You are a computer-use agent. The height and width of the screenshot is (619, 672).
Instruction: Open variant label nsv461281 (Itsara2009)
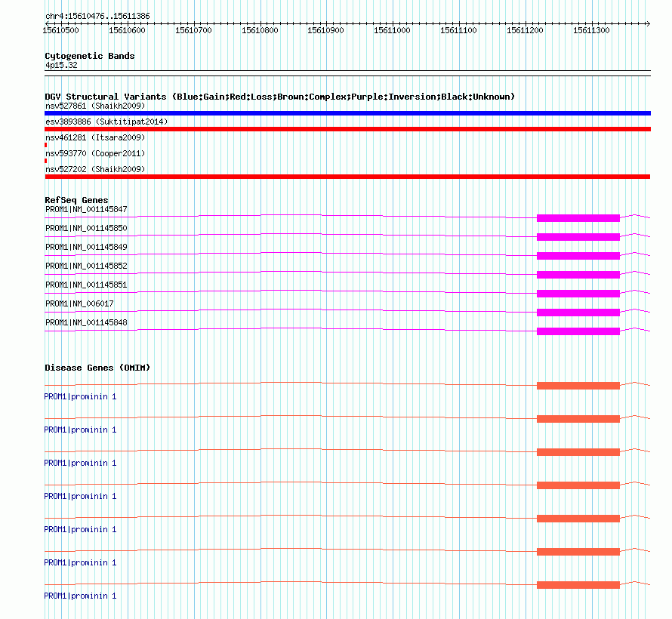(95, 137)
